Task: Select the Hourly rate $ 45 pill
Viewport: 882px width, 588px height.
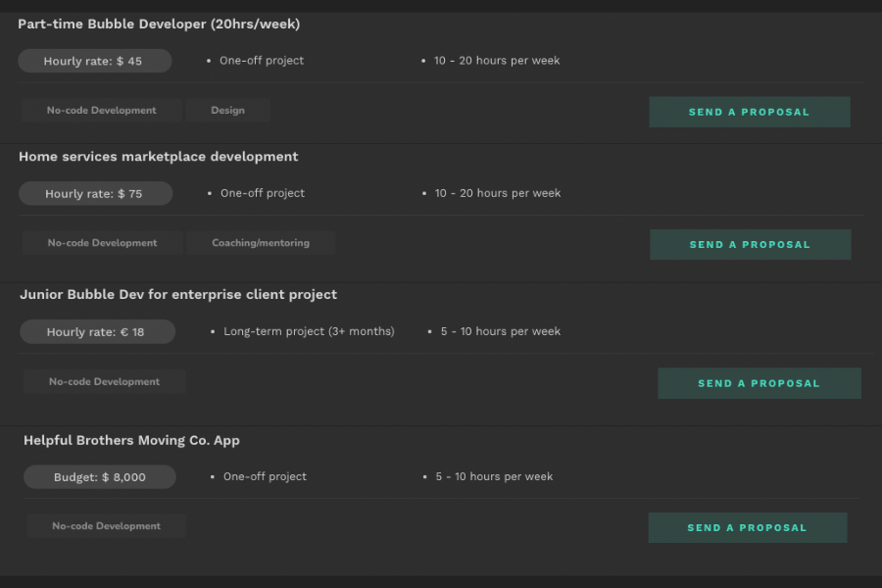Action: (94, 61)
